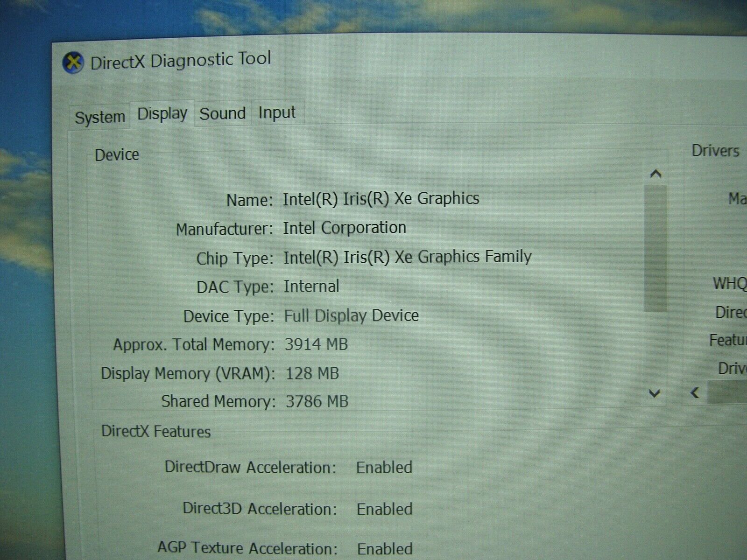This screenshot has height=560, width=747.
Task: Click the Shared Memory: label
Action: (218, 401)
